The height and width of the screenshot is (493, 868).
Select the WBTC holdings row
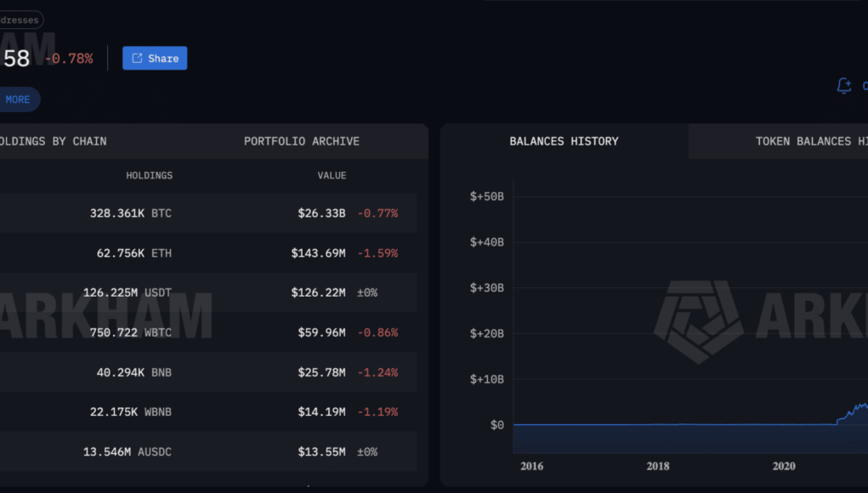208,332
